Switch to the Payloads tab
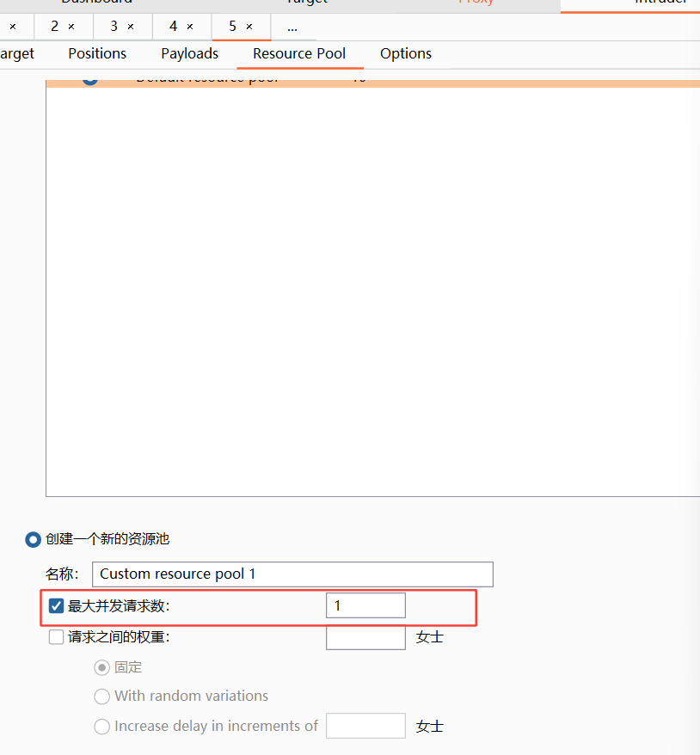Viewport: 700px width, 755px height. pos(190,54)
